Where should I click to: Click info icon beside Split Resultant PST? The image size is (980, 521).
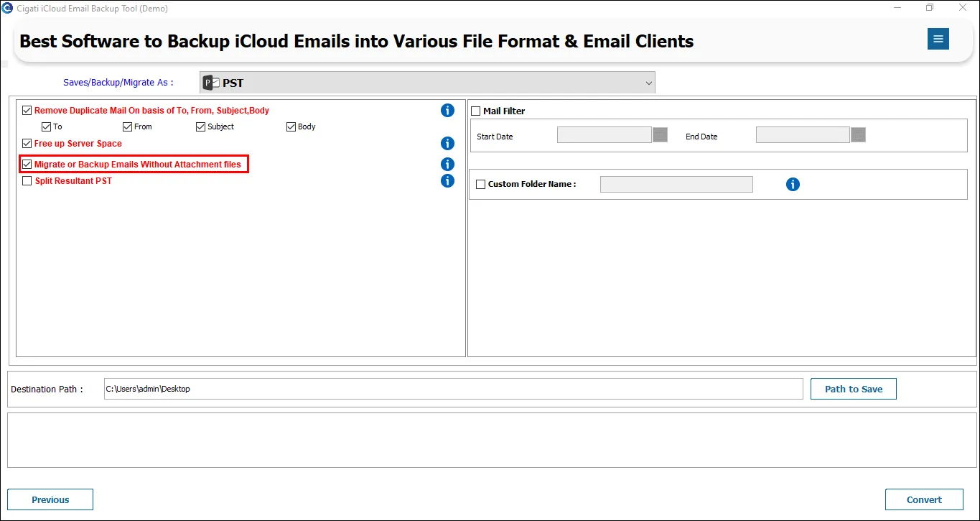pyautogui.click(x=447, y=181)
